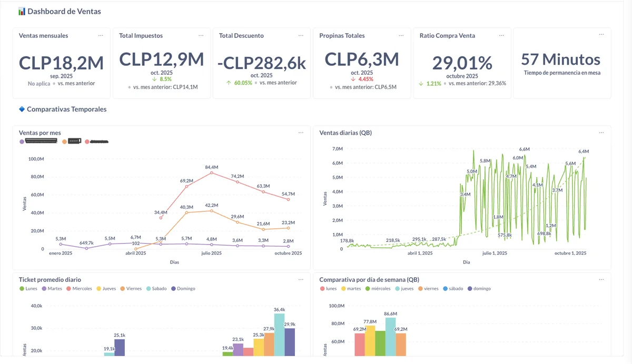Click the miércoles green color dot in Comparativa legend

point(367,289)
